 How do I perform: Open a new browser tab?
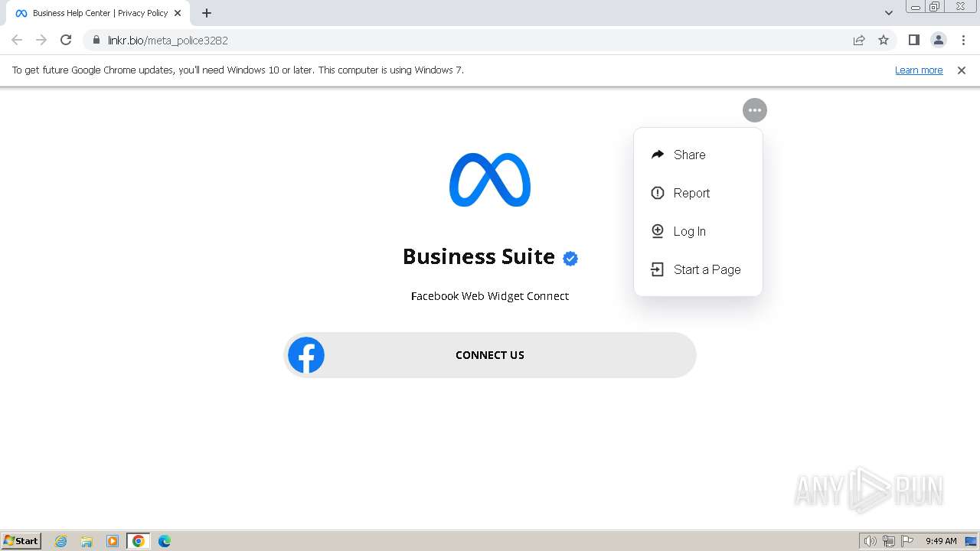[207, 13]
